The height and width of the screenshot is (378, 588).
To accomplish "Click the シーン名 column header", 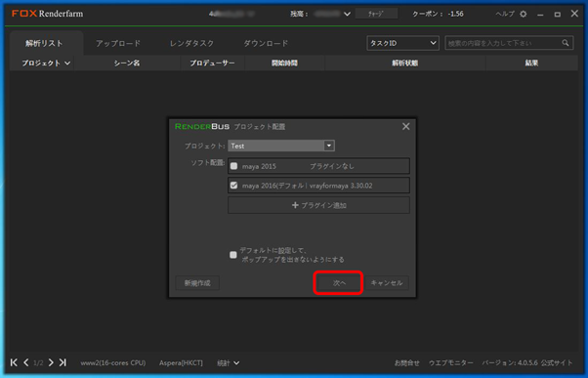I will click(127, 63).
